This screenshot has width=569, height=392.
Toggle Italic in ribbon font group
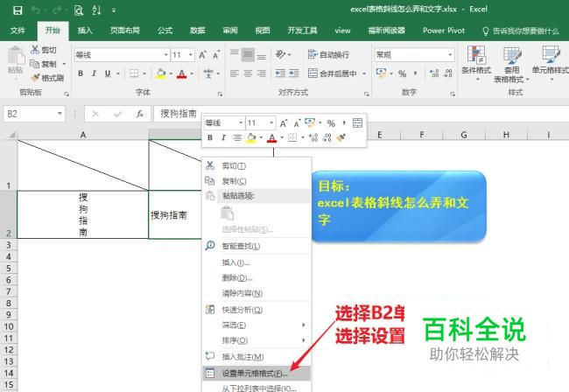click(x=94, y=73)
